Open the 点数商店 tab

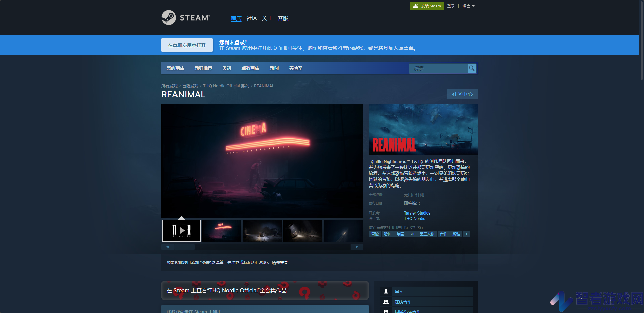coord(250,68)
